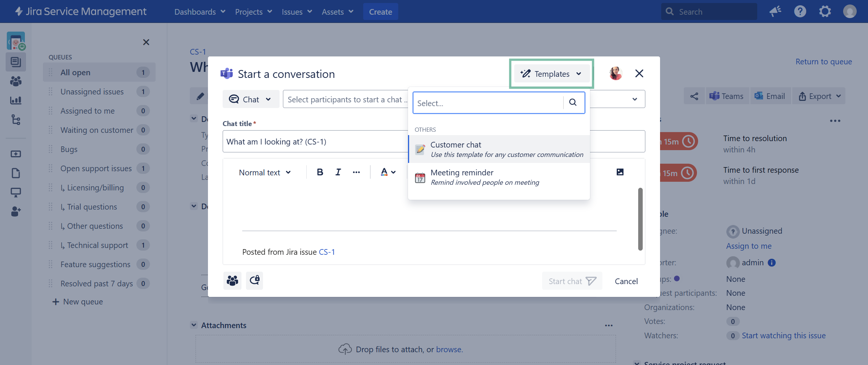Click the template search magnifier icon

(x=573, y=102)
